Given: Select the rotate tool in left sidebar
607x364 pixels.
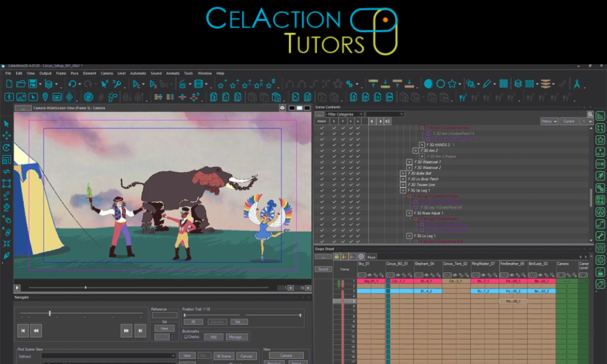Looking at the screenshot, I should tap(7, 147).
